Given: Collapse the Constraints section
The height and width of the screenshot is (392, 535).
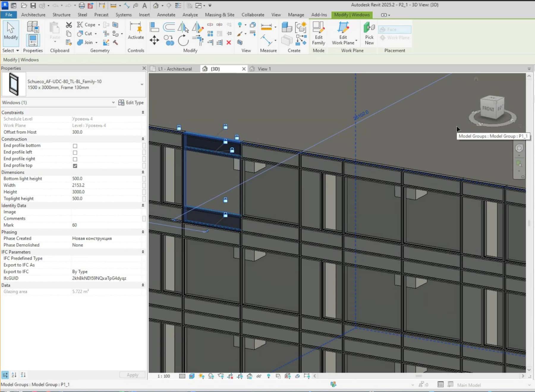Looking at the screenshot, I should (143, 112).
